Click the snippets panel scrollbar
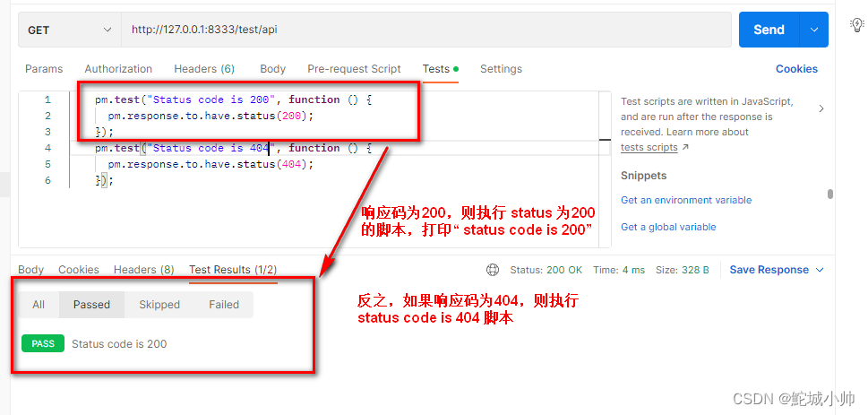 pyautogui.click(x=829, y=194)
